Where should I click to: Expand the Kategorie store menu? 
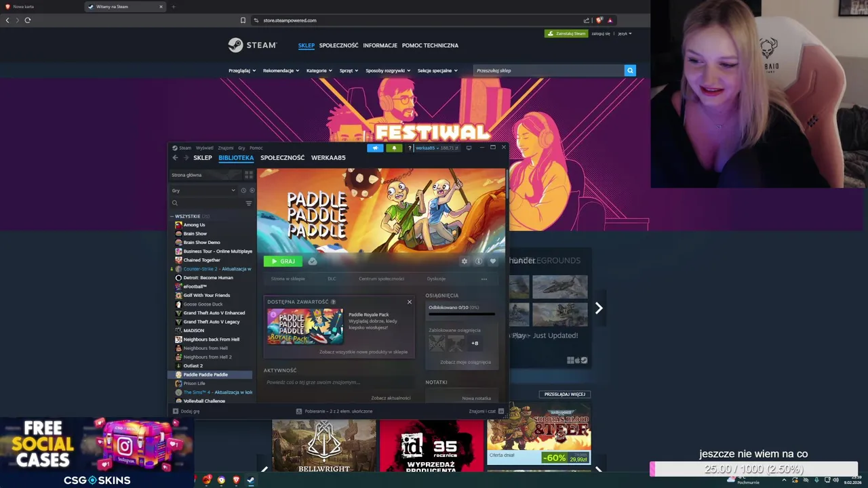click(319, 70)
